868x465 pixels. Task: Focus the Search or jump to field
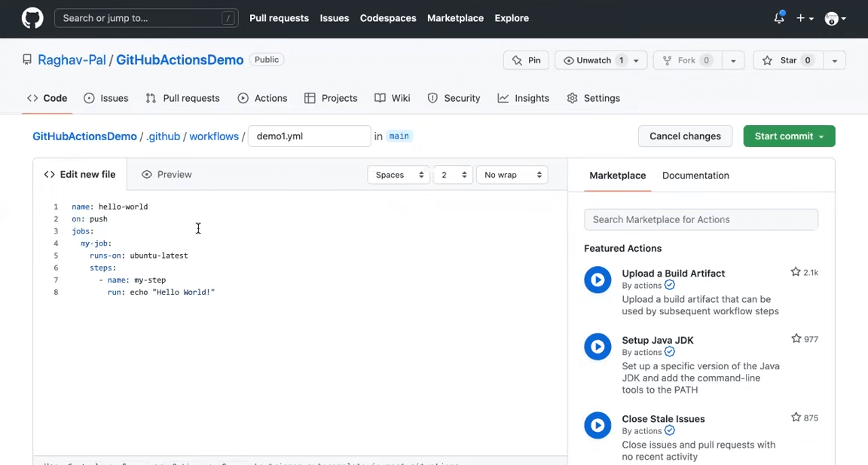(146, 18)
